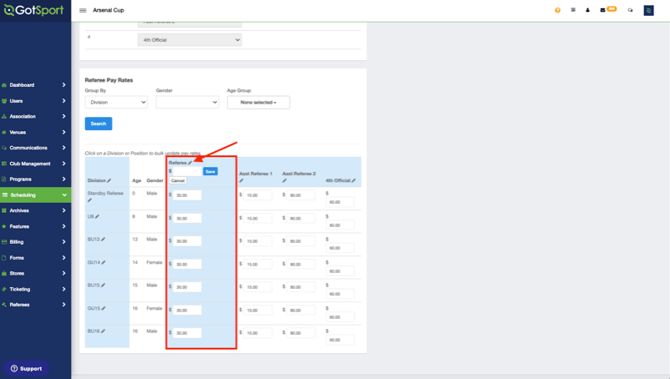Open the Archives sidebar menu
Viewport: 670px width, 379px height.
[35, 211]
